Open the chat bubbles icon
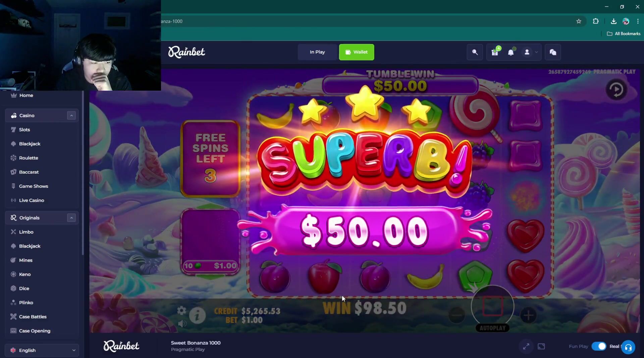 point(553,52)
